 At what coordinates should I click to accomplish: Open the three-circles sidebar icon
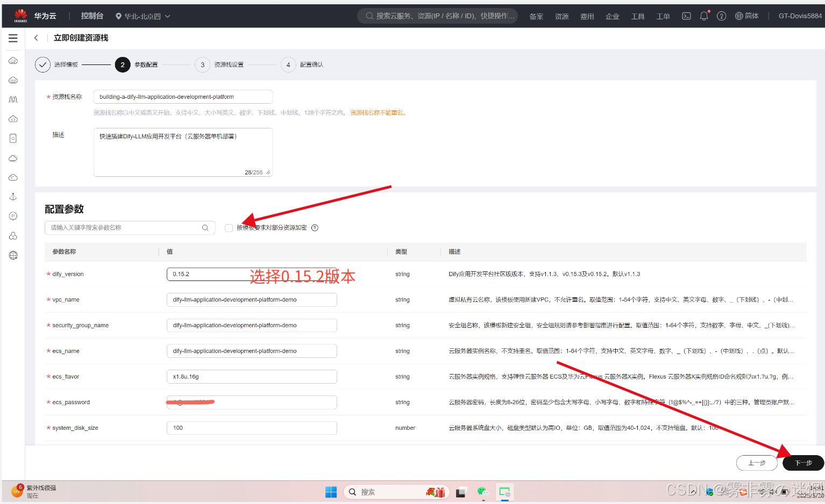coord(13,236)
